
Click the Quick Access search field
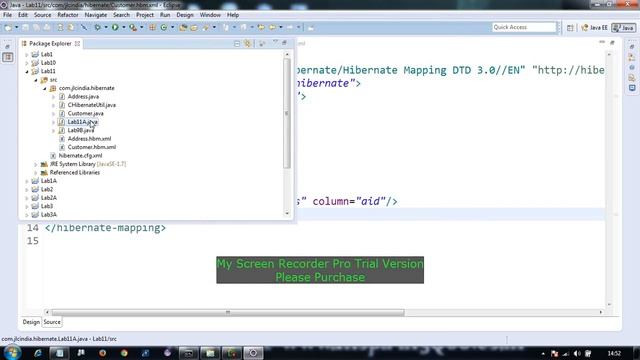(x=524, y=27)
